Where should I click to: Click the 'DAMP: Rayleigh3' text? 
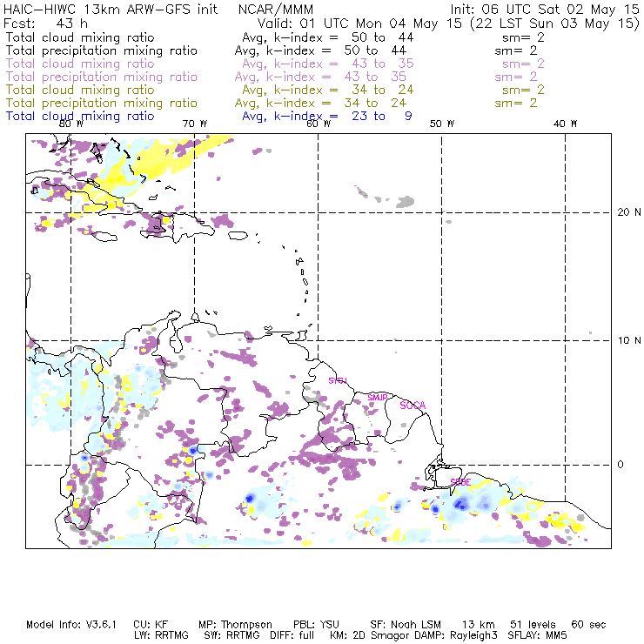pyautogui.click(x=456, y=635)
